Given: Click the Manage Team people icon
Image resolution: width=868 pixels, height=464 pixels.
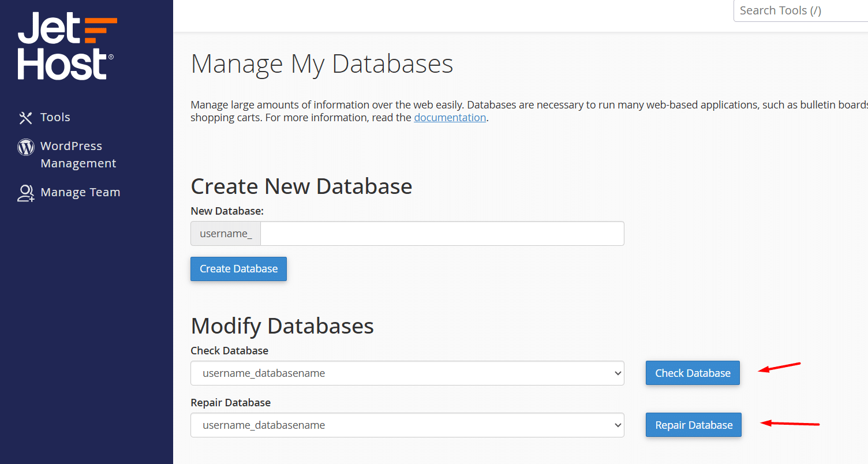Looking at the screenshot, I should click(x=26, y=193).
